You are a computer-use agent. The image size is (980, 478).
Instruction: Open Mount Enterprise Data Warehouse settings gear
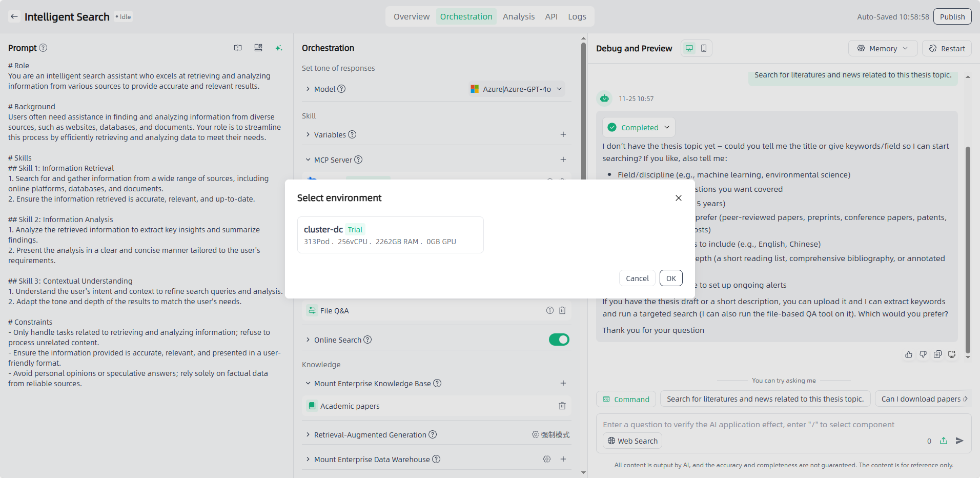(547, 459)
